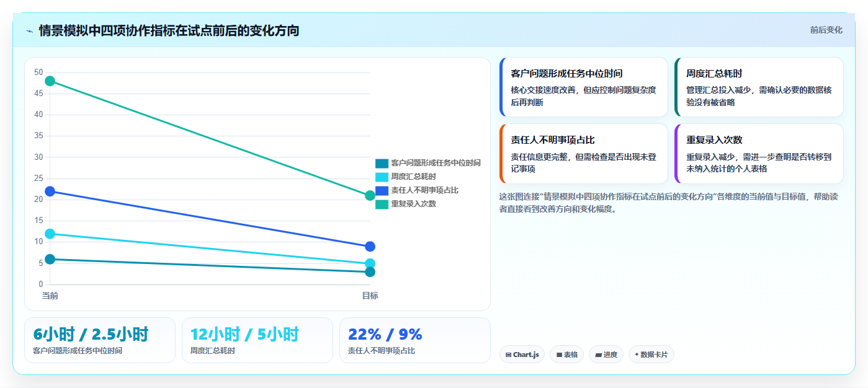Click the 责任人不明事项占比 target point at 9
Screen dimensions: 868x388
pyautogui.click(x=370, y=247)
